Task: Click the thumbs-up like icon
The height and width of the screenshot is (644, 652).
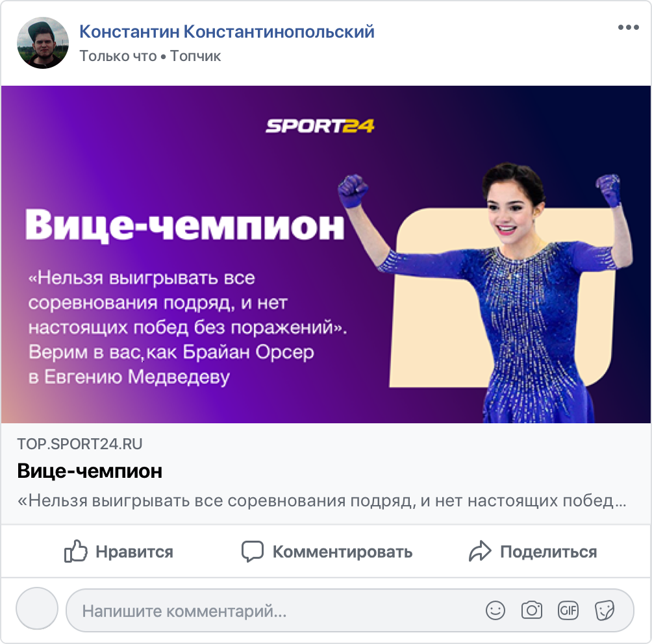Action: point(76,551)
